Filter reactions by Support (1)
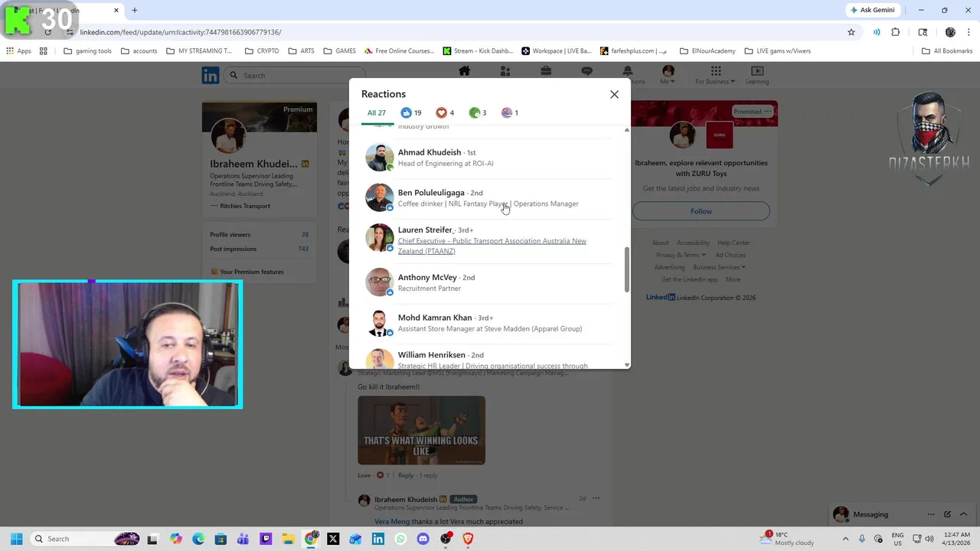 pos(510,112)
